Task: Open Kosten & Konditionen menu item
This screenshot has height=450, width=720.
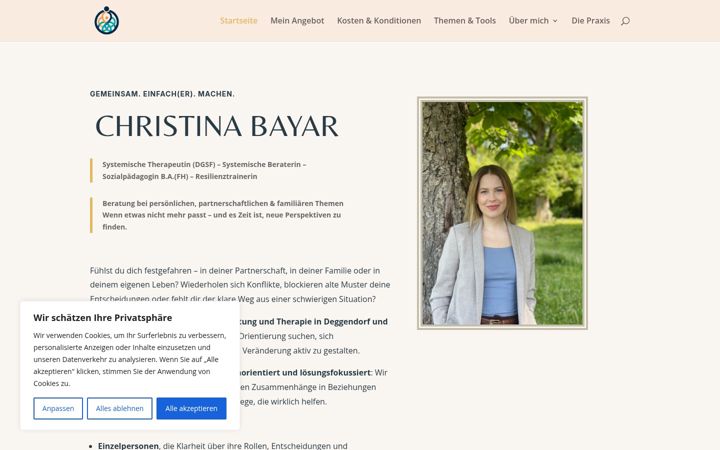Action: point(379,21)
